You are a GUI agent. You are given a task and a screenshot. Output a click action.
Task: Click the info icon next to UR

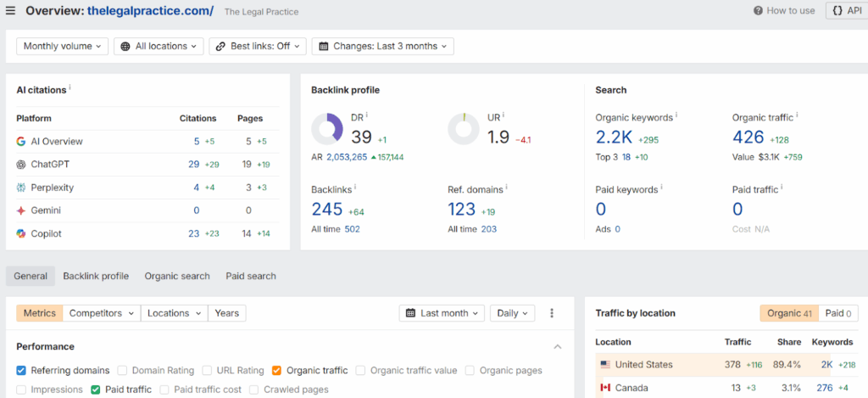point(504,115)
